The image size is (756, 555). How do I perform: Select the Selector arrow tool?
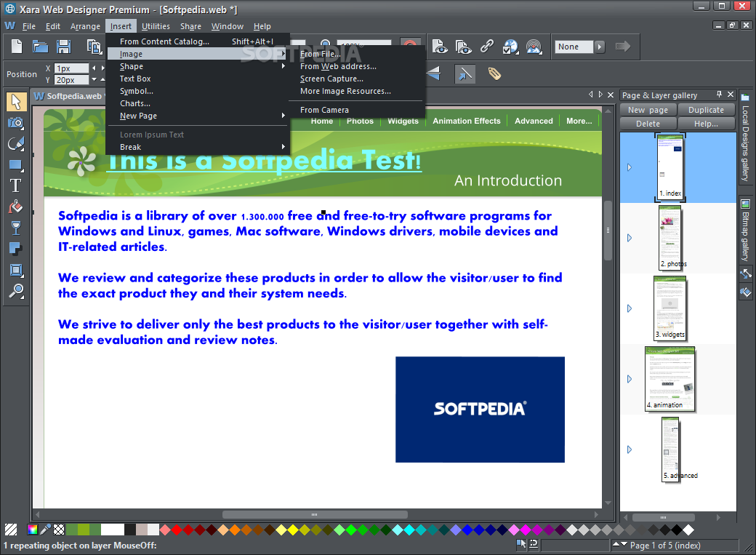click(x=16, y=102)
